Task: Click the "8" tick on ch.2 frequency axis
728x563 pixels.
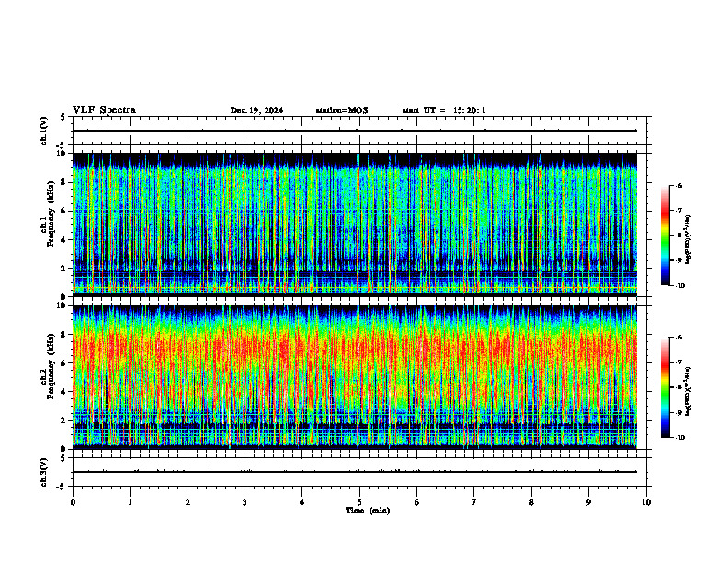Action: 64,335
